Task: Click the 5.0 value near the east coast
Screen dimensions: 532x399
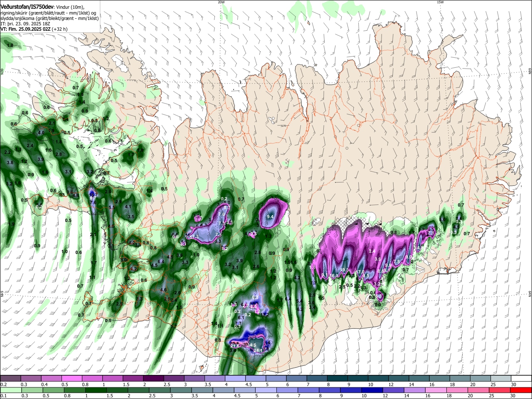Action: pos(443,219)
